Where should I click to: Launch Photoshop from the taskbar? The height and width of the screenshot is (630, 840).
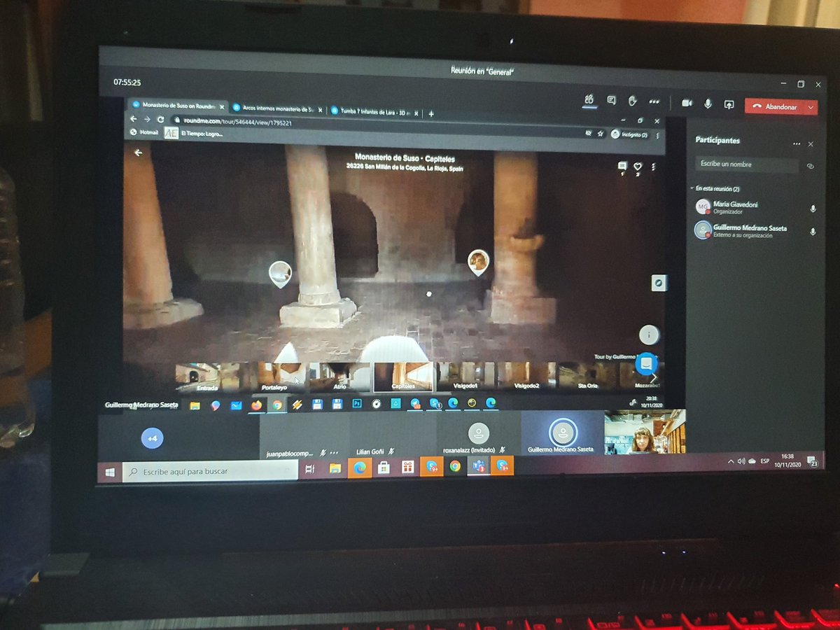[357, 403]
